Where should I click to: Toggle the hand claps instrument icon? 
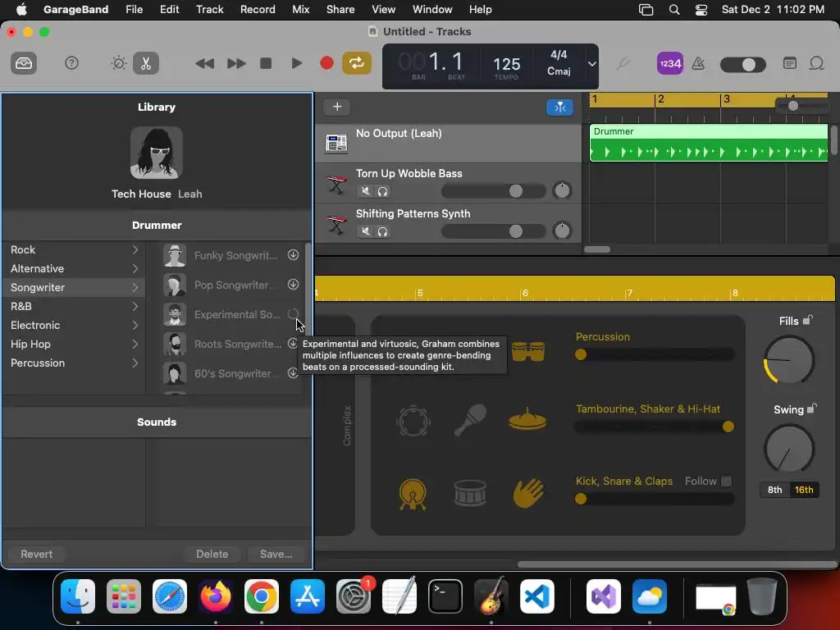(x=528, y=492)
